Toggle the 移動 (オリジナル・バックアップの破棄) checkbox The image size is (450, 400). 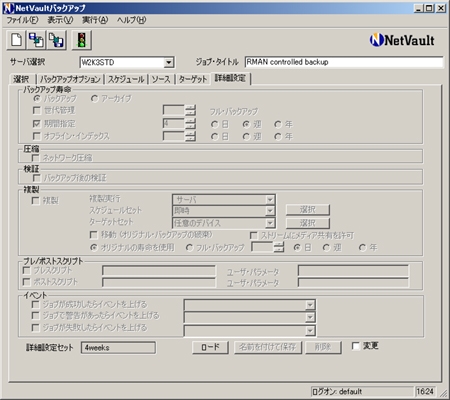(x=94, y=235)
